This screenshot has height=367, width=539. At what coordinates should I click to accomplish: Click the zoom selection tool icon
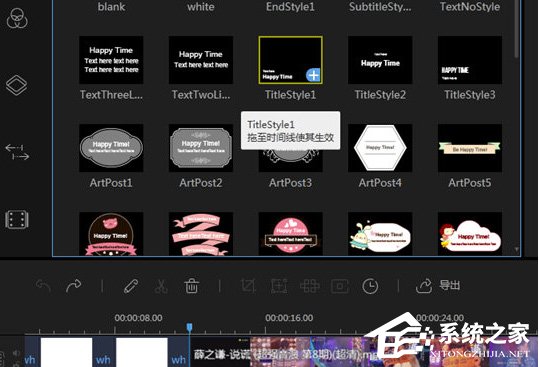(x=279, y=286)
